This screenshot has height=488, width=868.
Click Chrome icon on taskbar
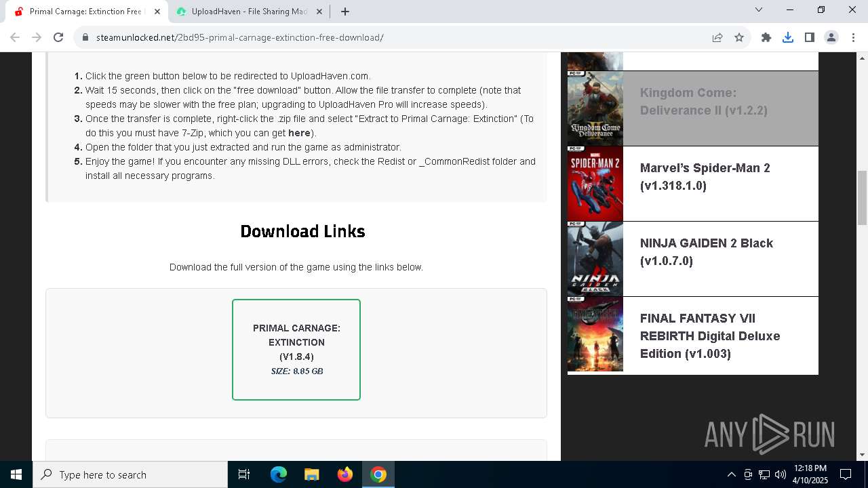[378, 474]
